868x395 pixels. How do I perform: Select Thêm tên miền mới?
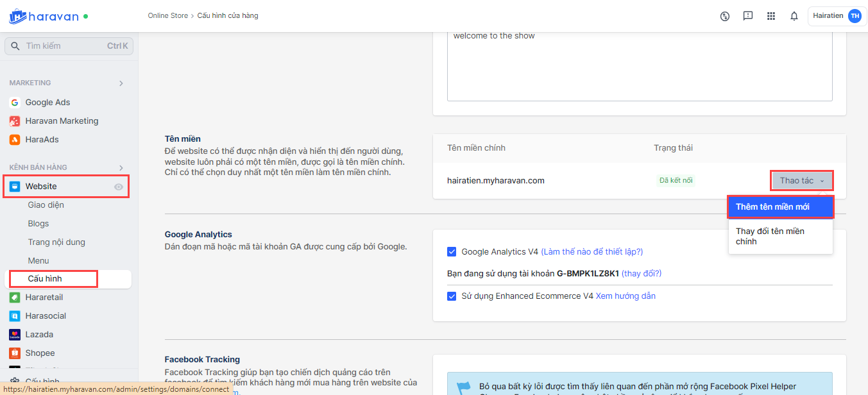tap(780, 207)
